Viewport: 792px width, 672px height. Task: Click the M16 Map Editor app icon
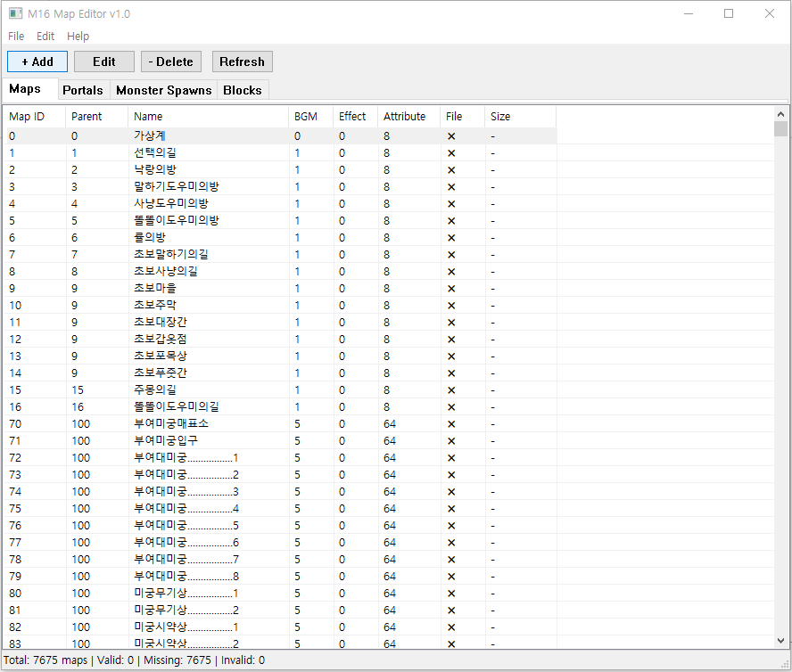pyautogui.click(x=15, y=13)
